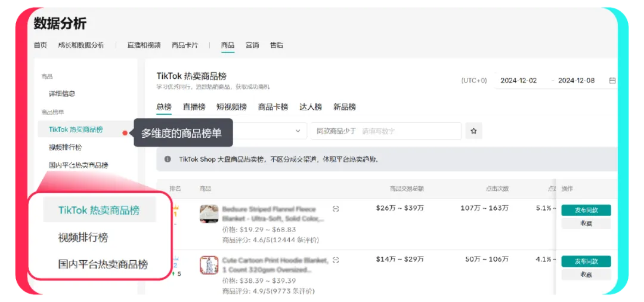Click the 点击次数 column header

pyautogui.click(x=497, y=189)
